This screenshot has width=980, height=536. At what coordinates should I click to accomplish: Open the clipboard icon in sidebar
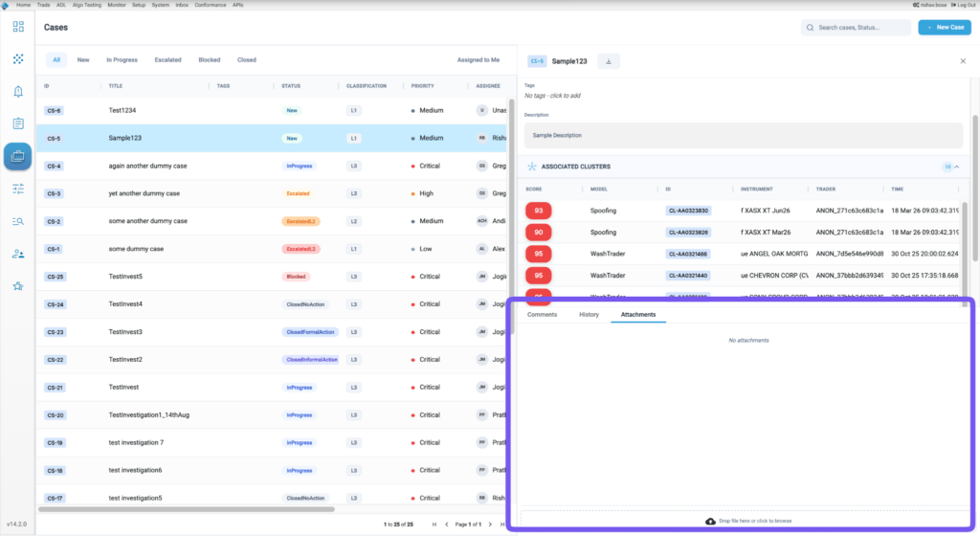tap(18, 123)
